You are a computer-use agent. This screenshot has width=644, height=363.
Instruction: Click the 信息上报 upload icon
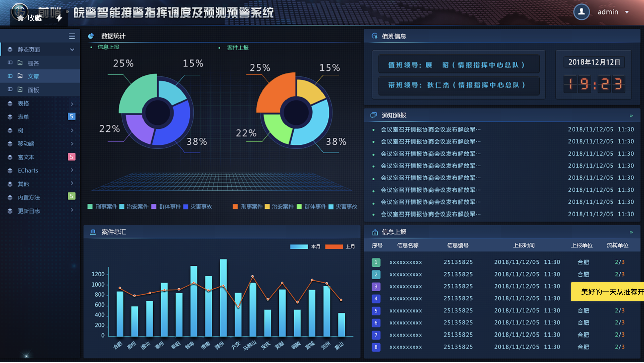point(375,232)
